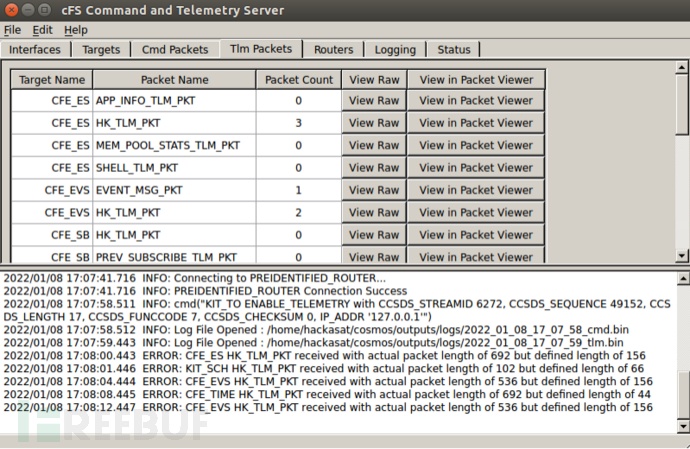The image size is (690, 449).
Task: Select the Tlm Packets tab
Action: pos(261,48)
